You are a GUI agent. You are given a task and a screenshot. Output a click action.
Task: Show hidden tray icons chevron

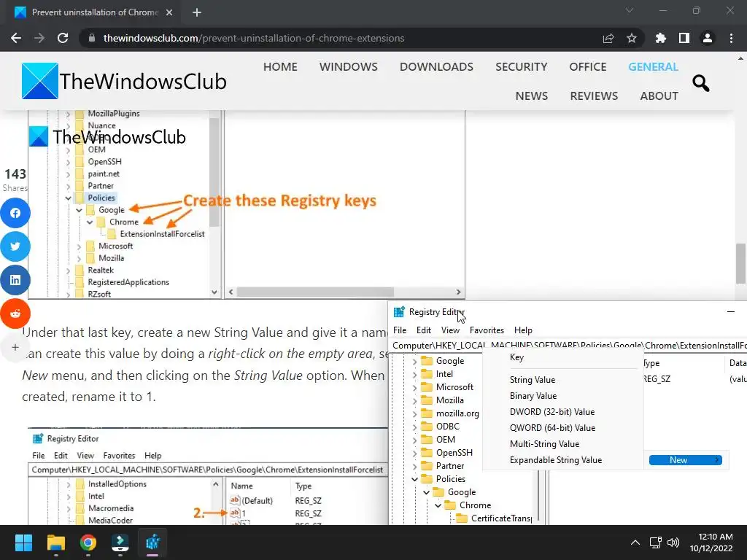[635, 542]
